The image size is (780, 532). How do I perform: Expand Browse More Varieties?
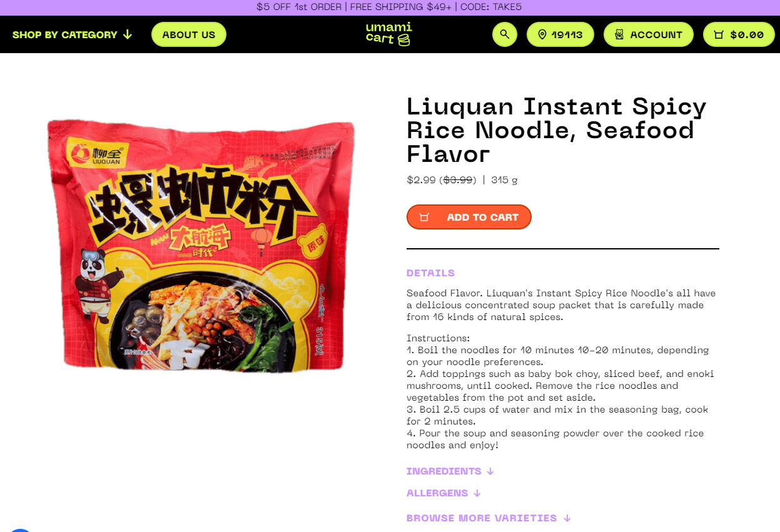click(x=489, y=518)
